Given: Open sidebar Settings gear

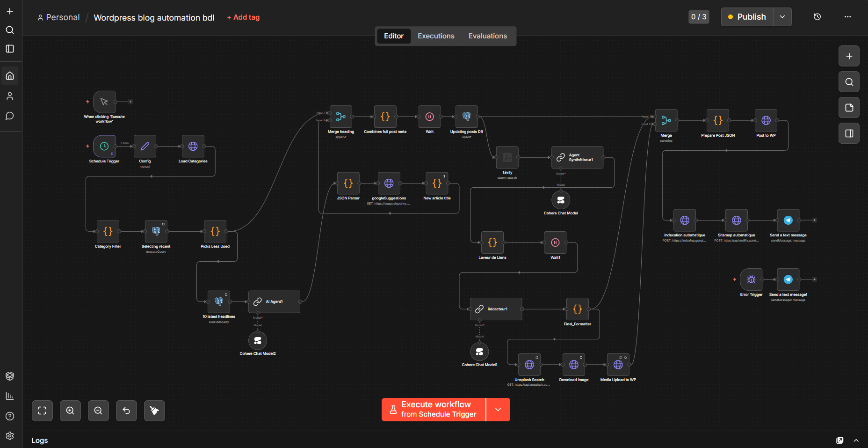Looking at the screenshot, I should click(x=10, y=436).
